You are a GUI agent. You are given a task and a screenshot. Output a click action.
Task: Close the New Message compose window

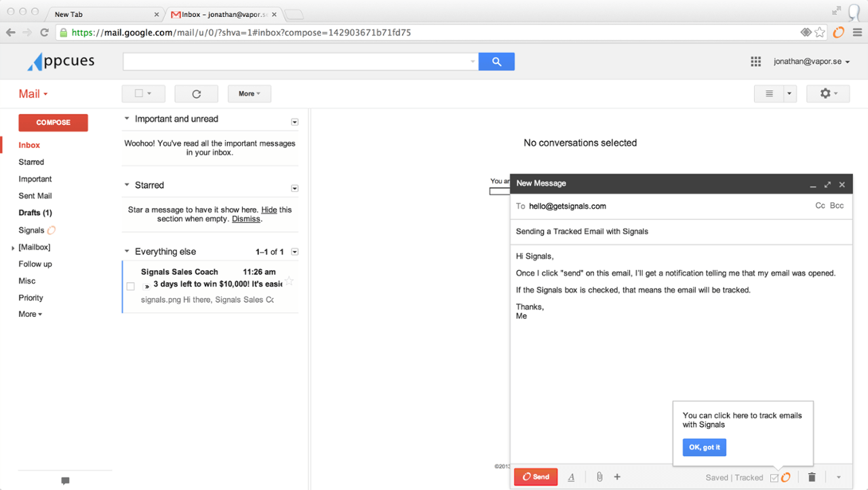(x=842, y=184)
